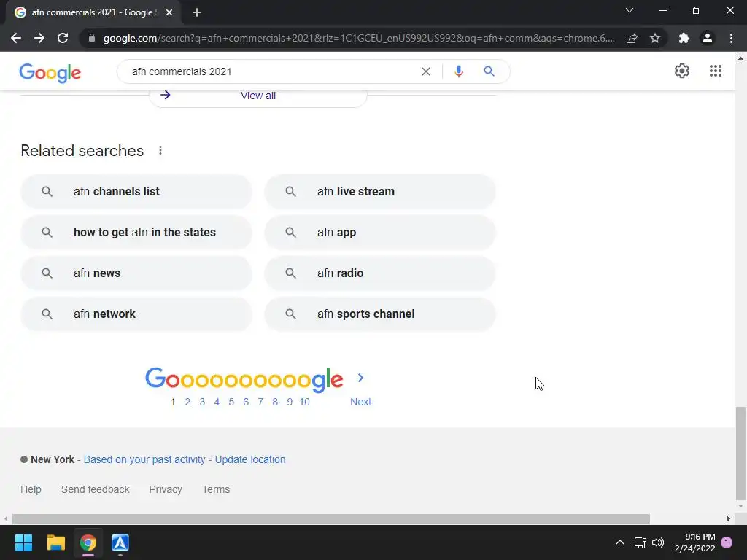The width and height of the screenshot is (747, 560).
Task: Go back to the previous page
Action: point(16,38)
